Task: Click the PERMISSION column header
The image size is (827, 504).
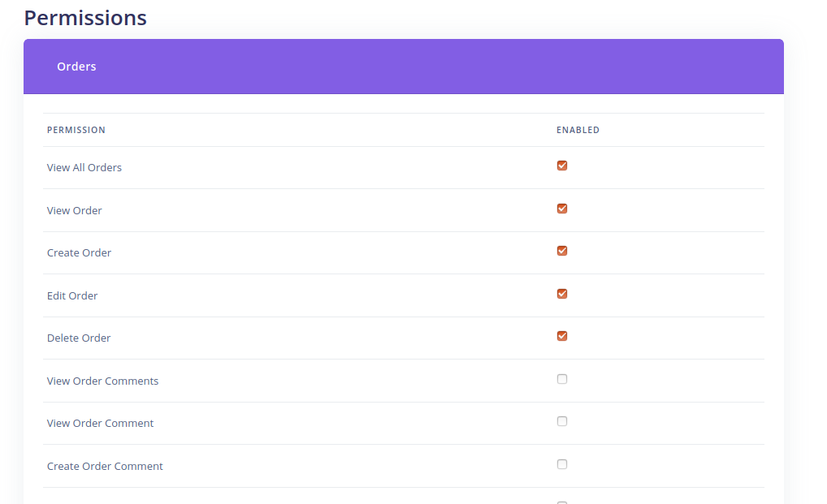Action: (x=76, y=130)
